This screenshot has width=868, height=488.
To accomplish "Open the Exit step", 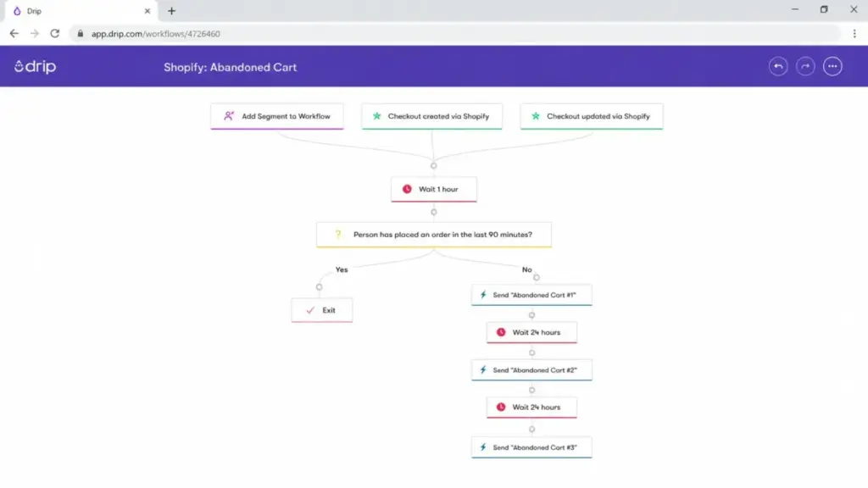I will point(322,310).
